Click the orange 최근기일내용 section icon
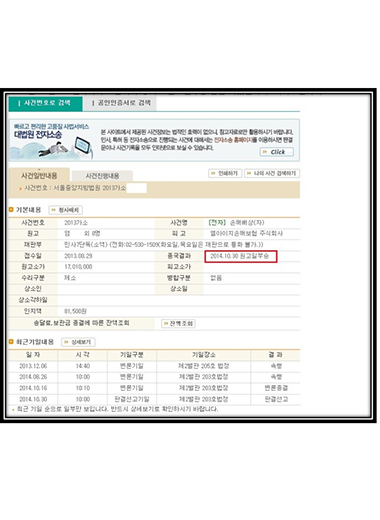 point(11,342)
